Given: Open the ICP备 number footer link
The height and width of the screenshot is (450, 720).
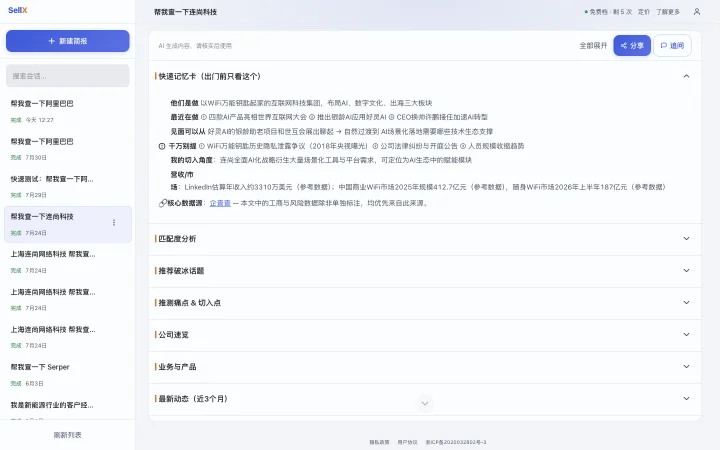Looking at the screenshot, I should point(456,442).
